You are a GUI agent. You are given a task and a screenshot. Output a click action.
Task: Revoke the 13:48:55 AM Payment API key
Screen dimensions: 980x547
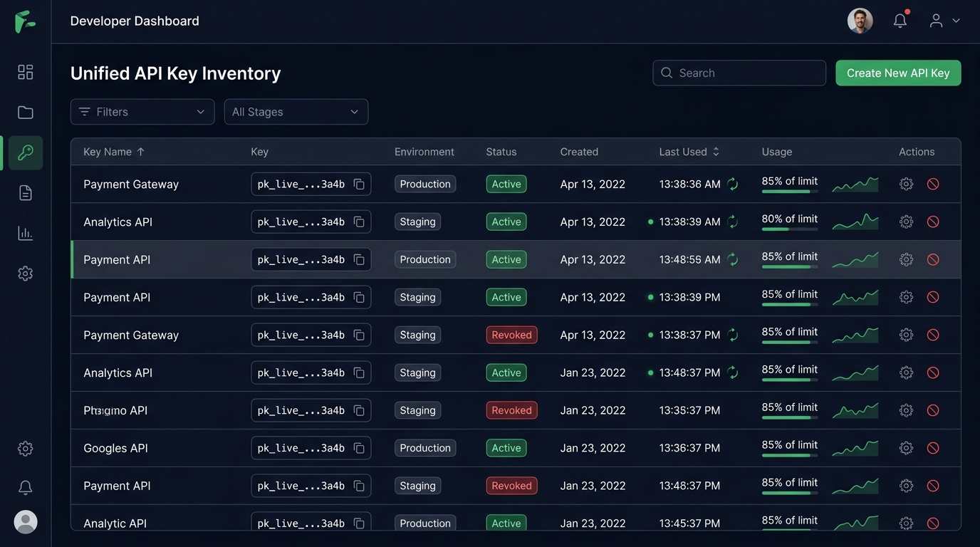(933, 259)
